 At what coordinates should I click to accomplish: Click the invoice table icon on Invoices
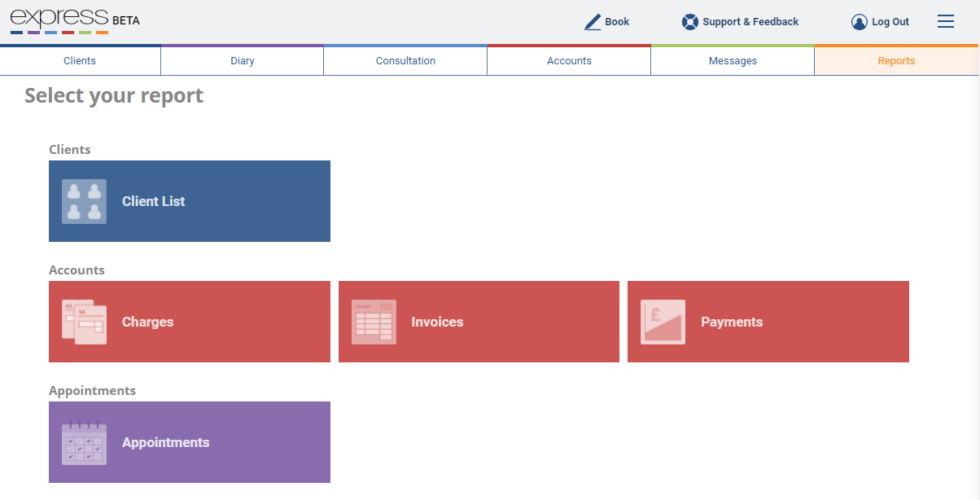click(374, 322)
